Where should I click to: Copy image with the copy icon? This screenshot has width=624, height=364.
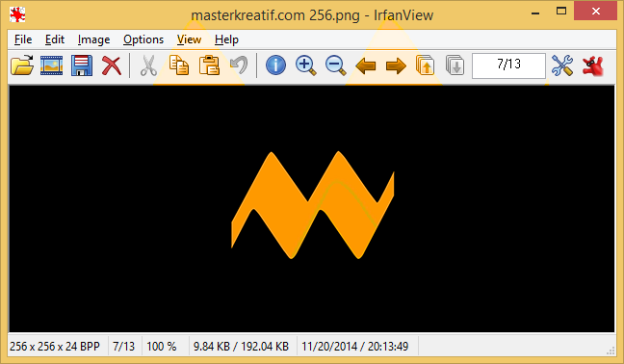coord(179,65)
